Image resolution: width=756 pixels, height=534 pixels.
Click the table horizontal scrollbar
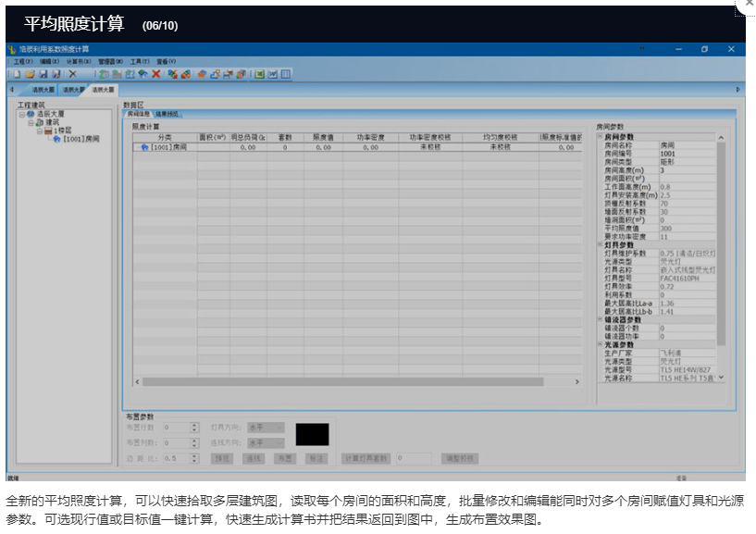coord(342,382)
